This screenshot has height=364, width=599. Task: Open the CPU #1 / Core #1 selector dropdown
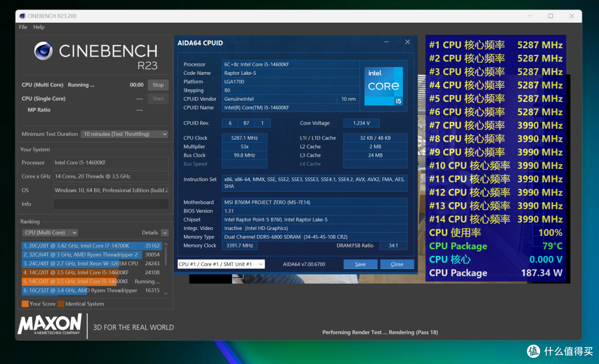point(221,264)
